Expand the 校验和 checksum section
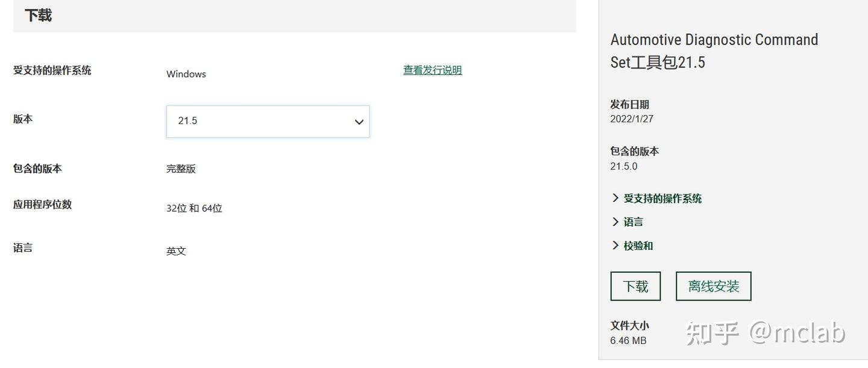The width and height of the screenshot is (868, 368). 638,246
